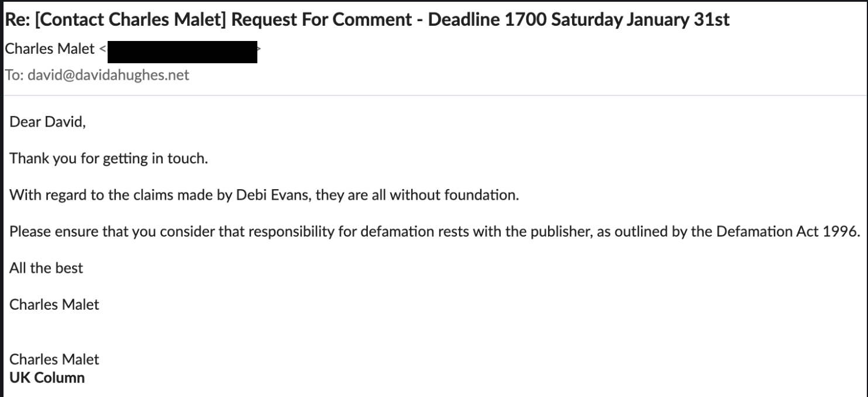Screen dimensions: 868x397
Task: Click the redacted sender email address
Action: 183,52
